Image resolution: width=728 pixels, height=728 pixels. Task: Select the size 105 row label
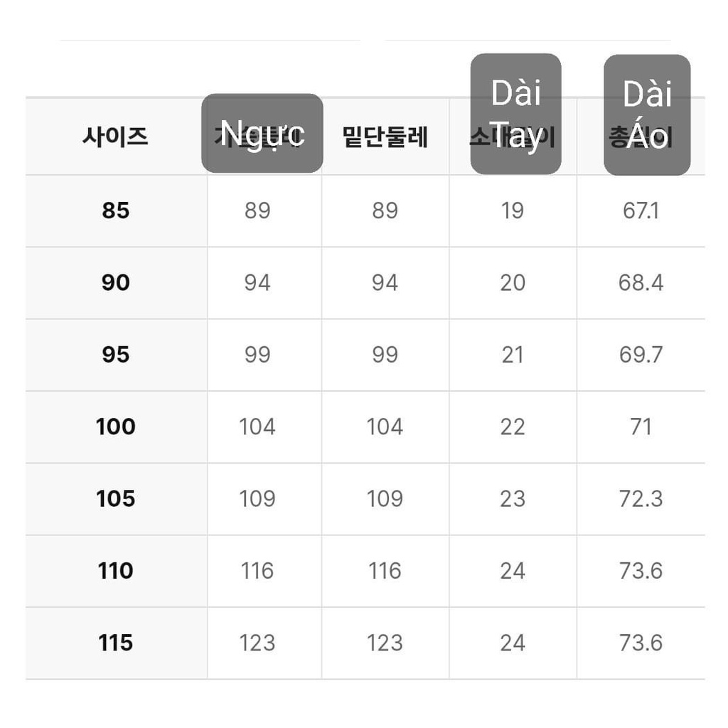[x=116, y=499]
